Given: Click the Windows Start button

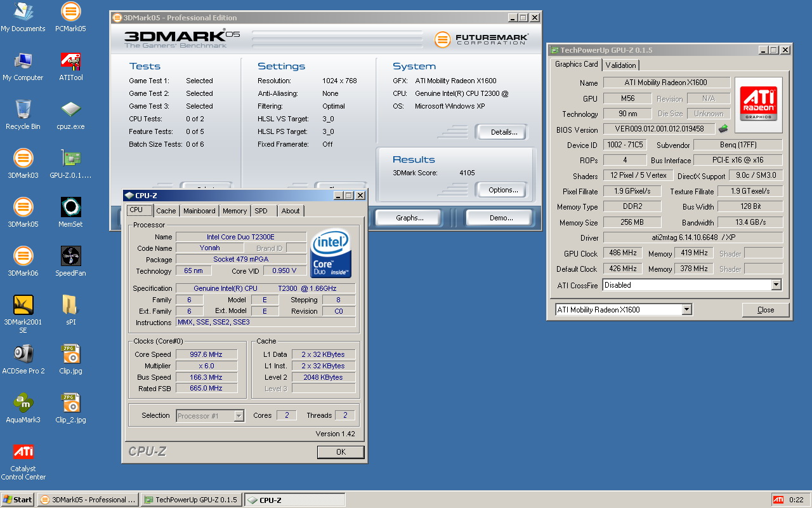Looking at the screenshot, I should (17, 500).
